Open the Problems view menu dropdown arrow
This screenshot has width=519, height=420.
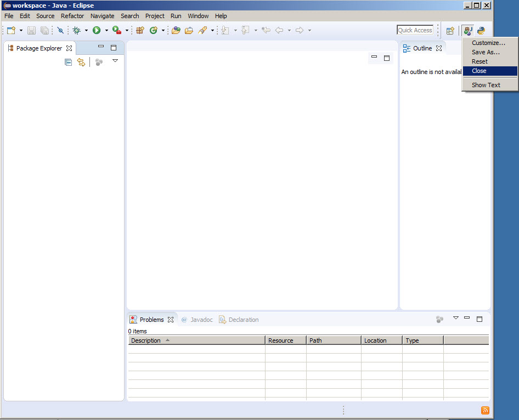455,318
